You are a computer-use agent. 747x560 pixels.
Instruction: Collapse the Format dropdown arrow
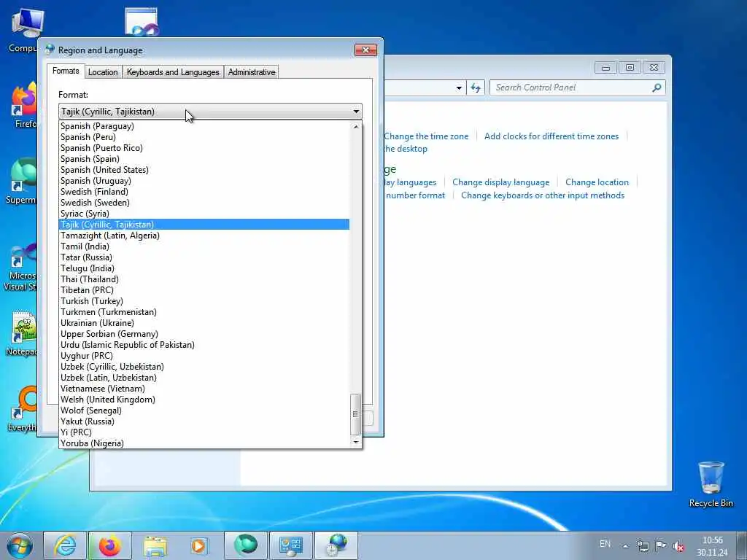(x=356, y=112)
